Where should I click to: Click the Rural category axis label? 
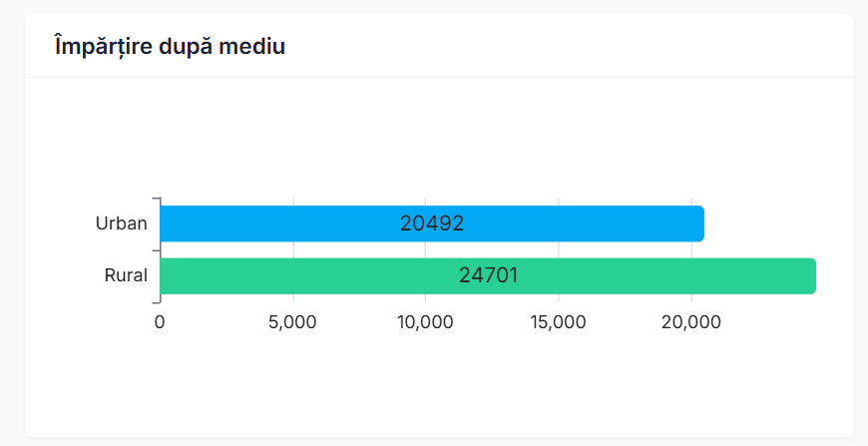point(126,275)
